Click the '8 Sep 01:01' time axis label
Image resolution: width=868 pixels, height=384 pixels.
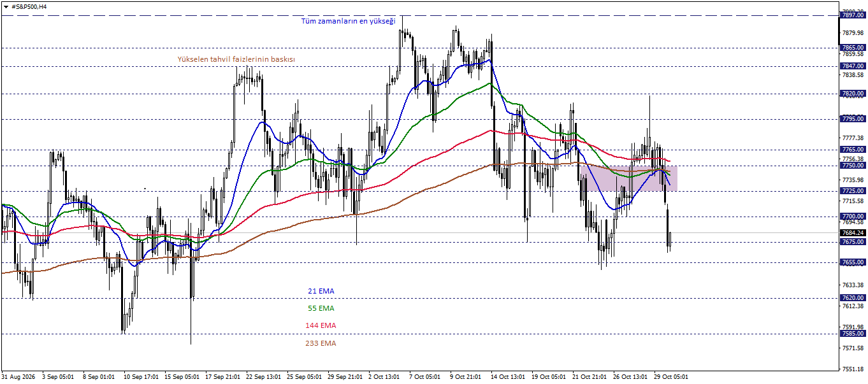tap(99, 376)
